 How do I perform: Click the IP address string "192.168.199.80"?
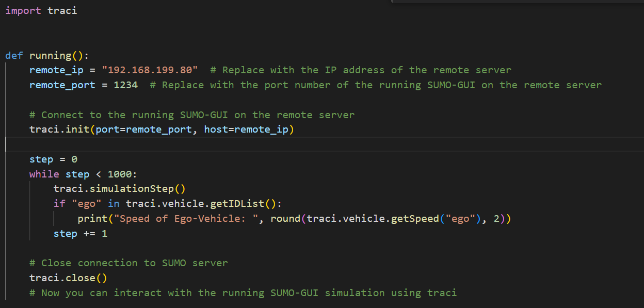tap(150, 70)
